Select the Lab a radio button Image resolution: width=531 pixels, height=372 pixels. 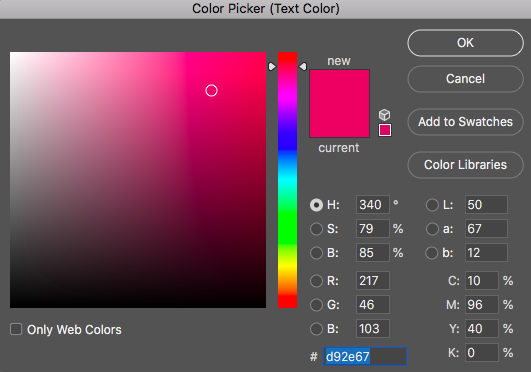point(432,229)
